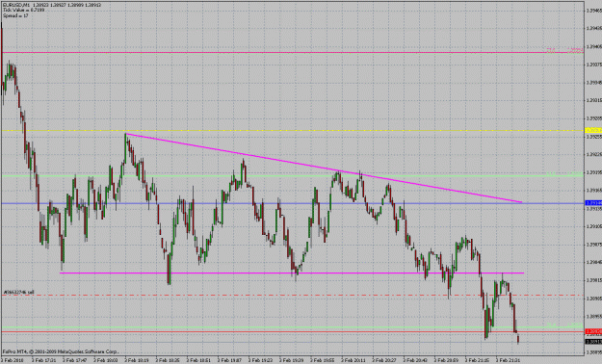
Task: Click the '3 Feb 18:51' time label
Action: [x=198, y=360]
